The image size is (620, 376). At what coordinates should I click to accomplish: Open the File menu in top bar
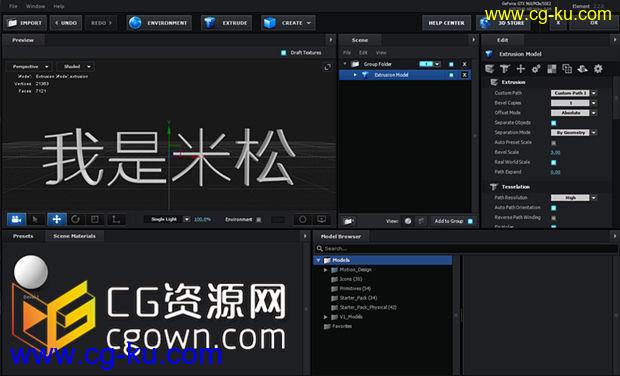coord(13,6)
